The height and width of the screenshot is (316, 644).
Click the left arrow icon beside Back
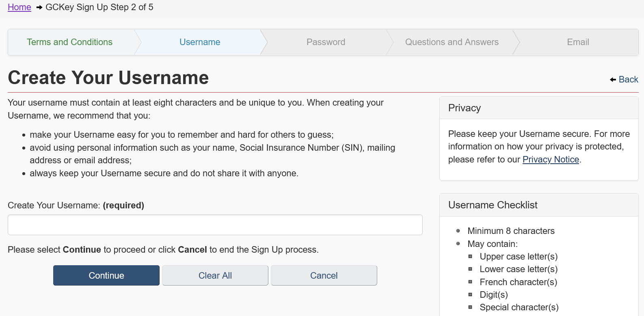click(x=613, y=80)
